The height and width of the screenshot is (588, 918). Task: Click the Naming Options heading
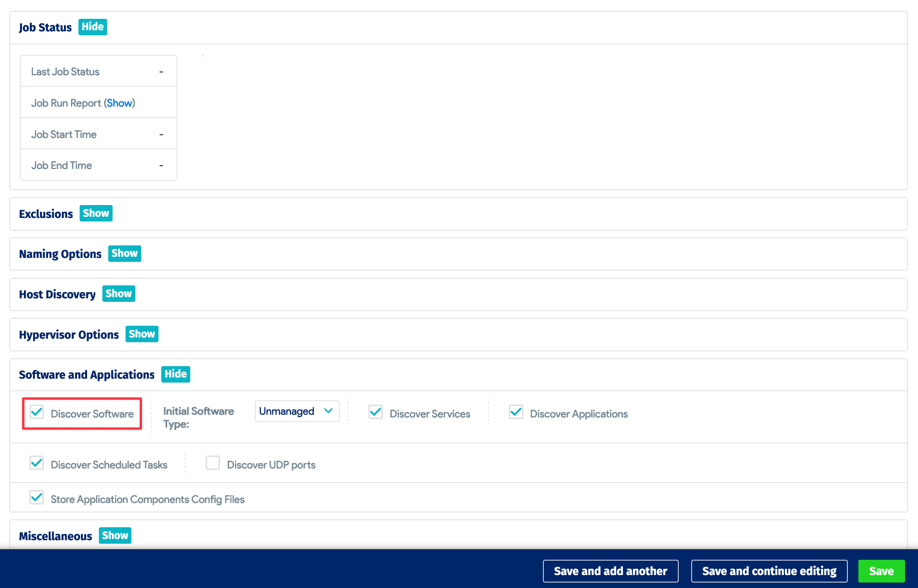click(60, 254)
